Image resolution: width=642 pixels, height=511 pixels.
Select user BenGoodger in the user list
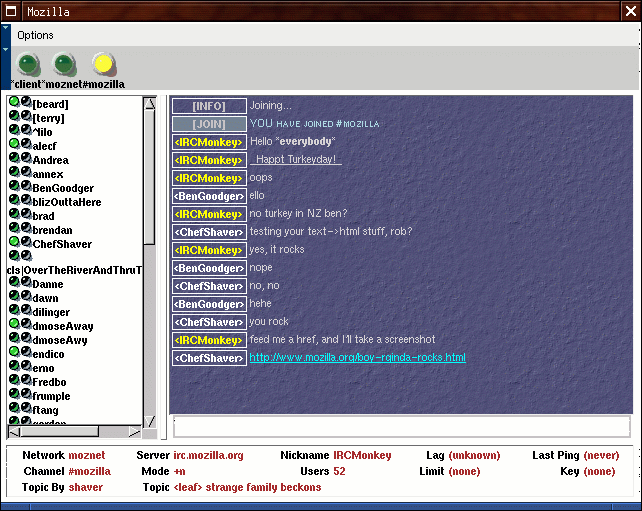click(x=63, y=188)
